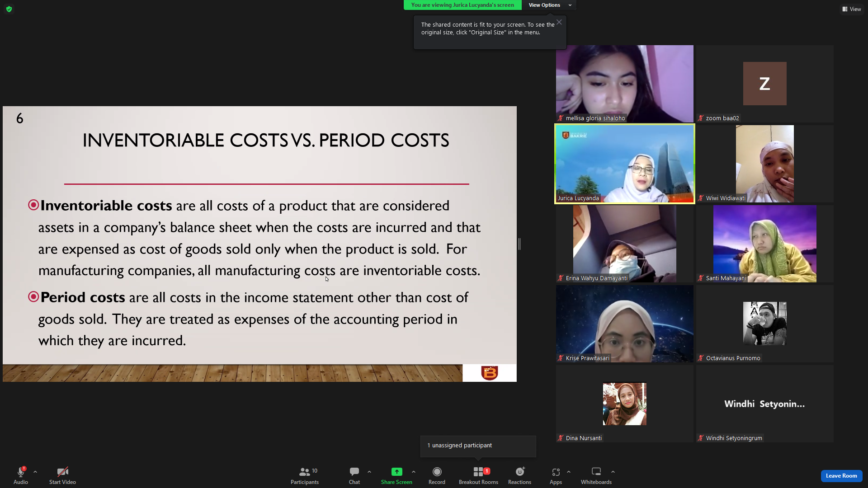
Task: Open the Participants panel
Action: click(x=305, y=475)
